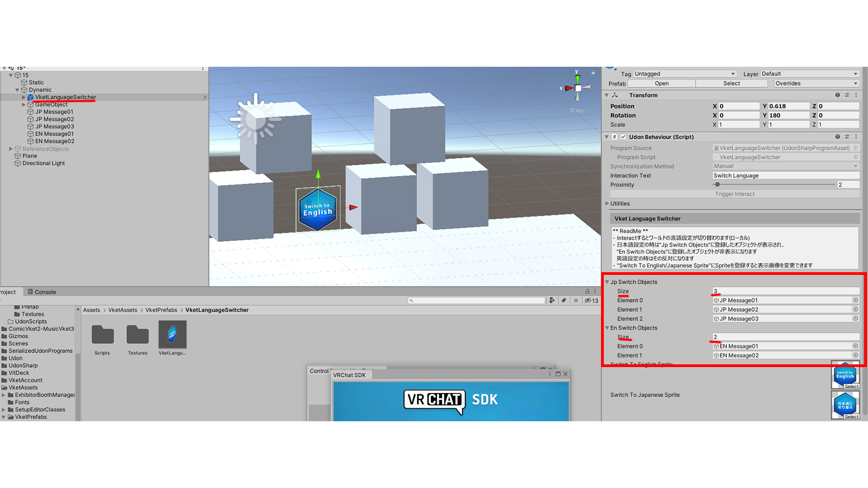Image resolution: width=868 pixels, height=488 pixels.
Task: Click the Interaction Text input field
Action: click(x=786, y=175)
